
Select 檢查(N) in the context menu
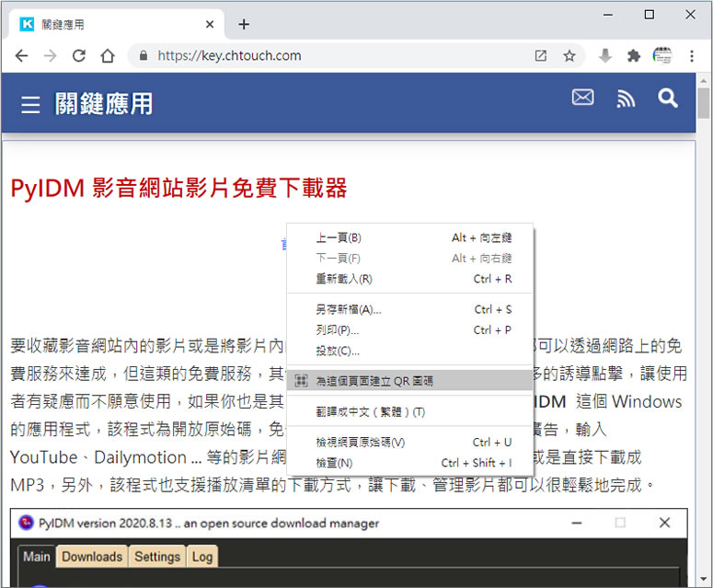click(409, 463)
